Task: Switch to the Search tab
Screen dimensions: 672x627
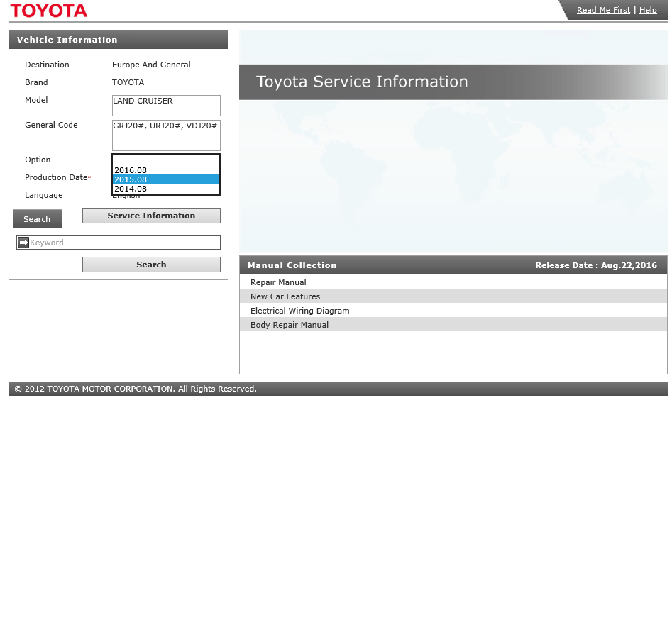Action: click(37, 219)
